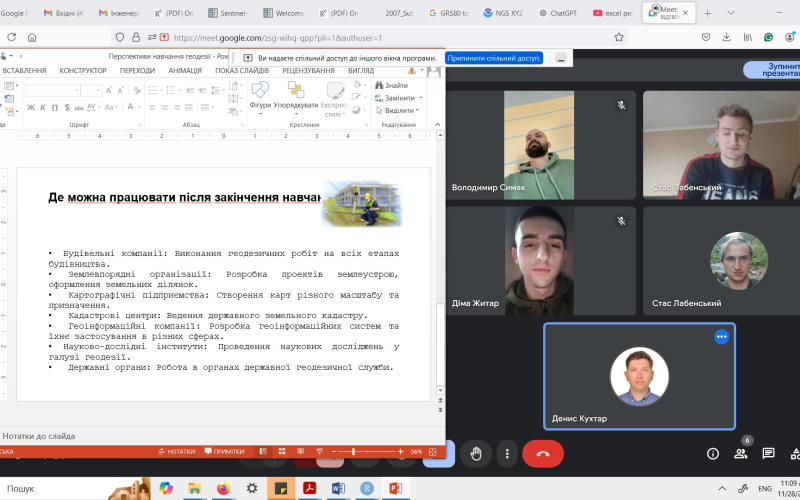Viewport: 800px width, 500px height.
Task: Center text in paragraph group
Action: pyautogui.click(x=165, y=107)
